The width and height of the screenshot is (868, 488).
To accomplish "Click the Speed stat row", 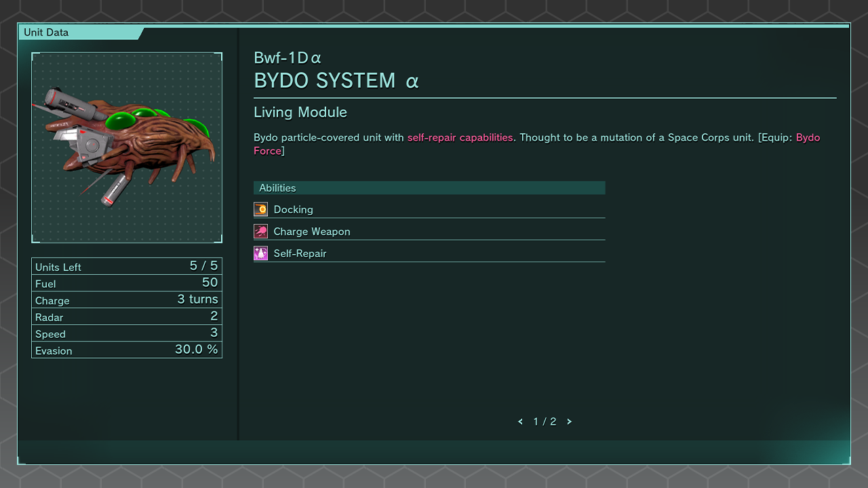I will [x=127, y=333].
